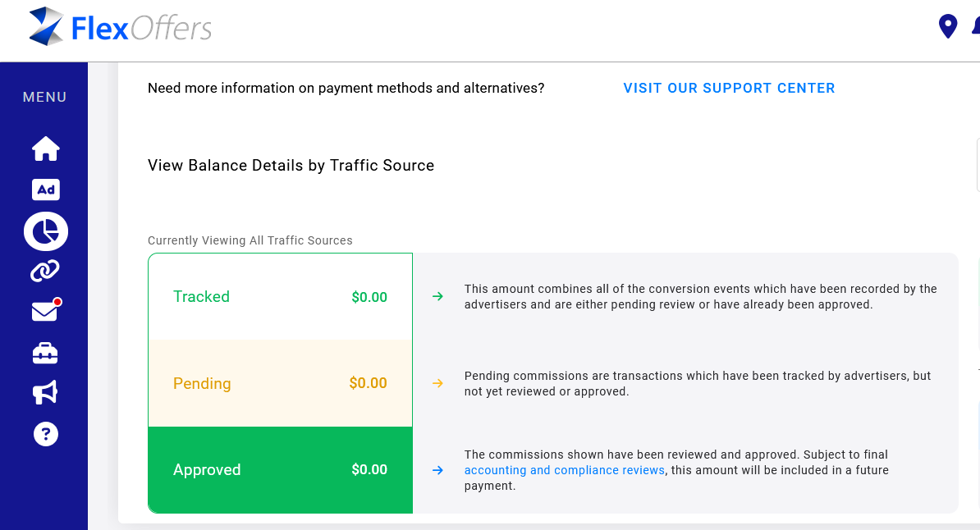The height and width of the screenshot is (530, 980).
Task: Click the FlexOffers logo
Action: (120, 28)
